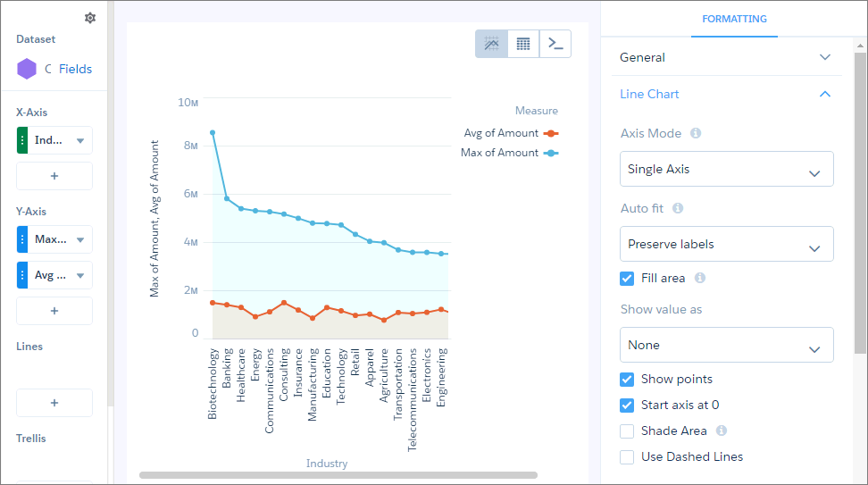The image size is (868, 485).
Task: Click Avg of Amount legend swatch
Action: (x=551, y=133)
